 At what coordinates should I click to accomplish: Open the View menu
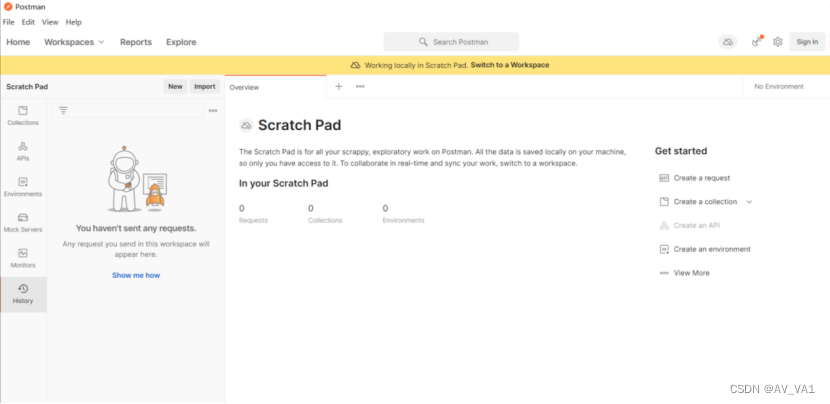50,22
